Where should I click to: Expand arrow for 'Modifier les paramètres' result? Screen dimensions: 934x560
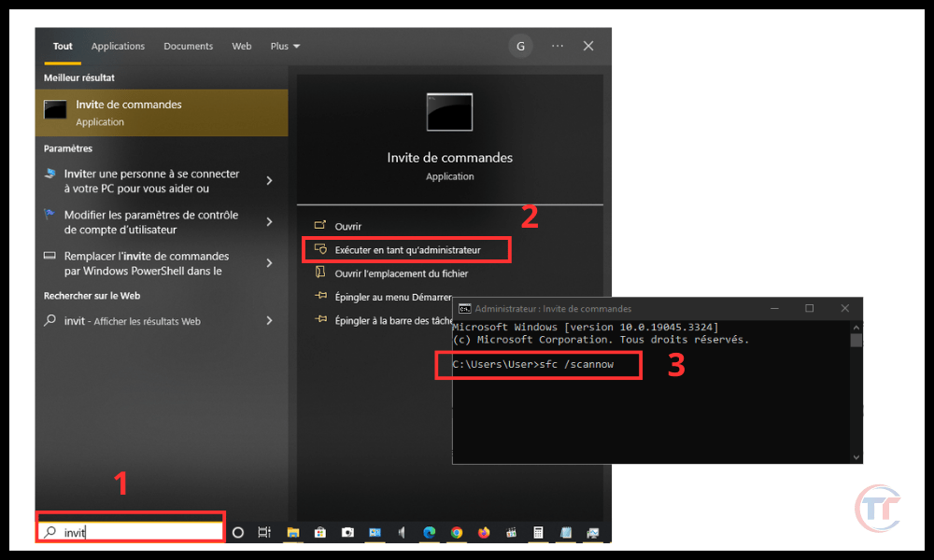270,222
